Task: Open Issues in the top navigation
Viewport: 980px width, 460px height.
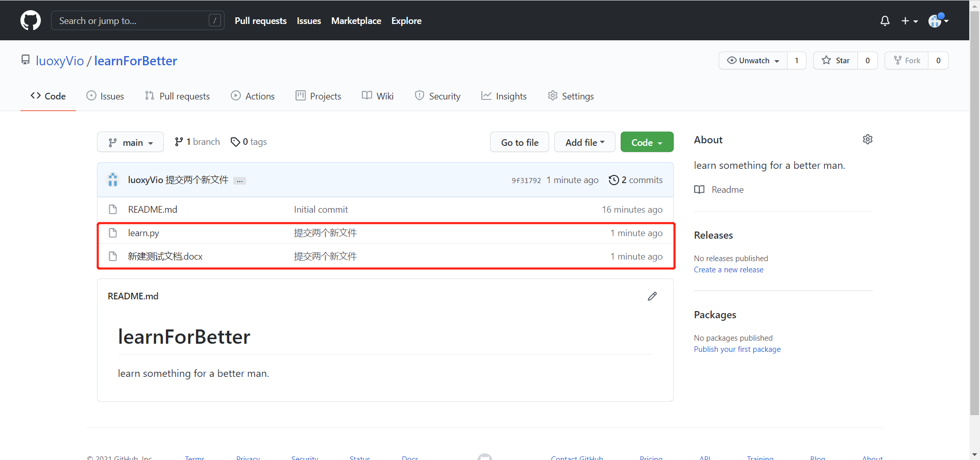Action: tap(309, 21)
